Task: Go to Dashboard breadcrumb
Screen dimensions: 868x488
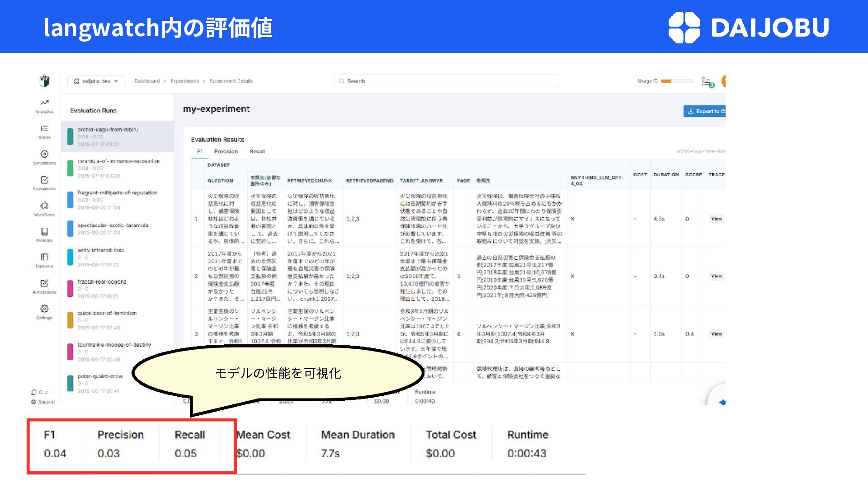Action: click(147, 81)
